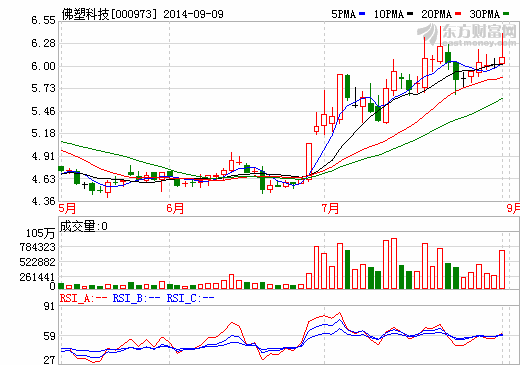This screenshot has width=520, height=365.
Task: Click the blue 5PMA legend swatch
Action: 362,14
